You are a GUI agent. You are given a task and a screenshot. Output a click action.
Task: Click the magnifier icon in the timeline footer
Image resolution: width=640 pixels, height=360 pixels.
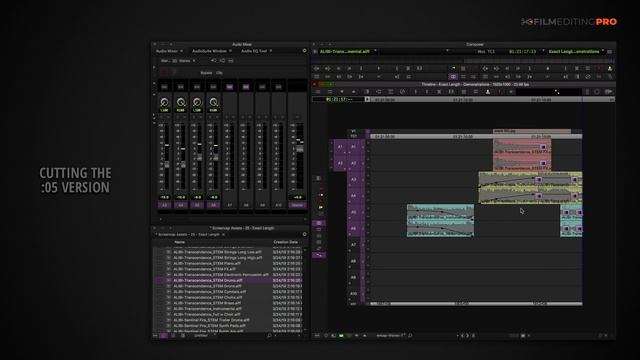click(410, 336)
